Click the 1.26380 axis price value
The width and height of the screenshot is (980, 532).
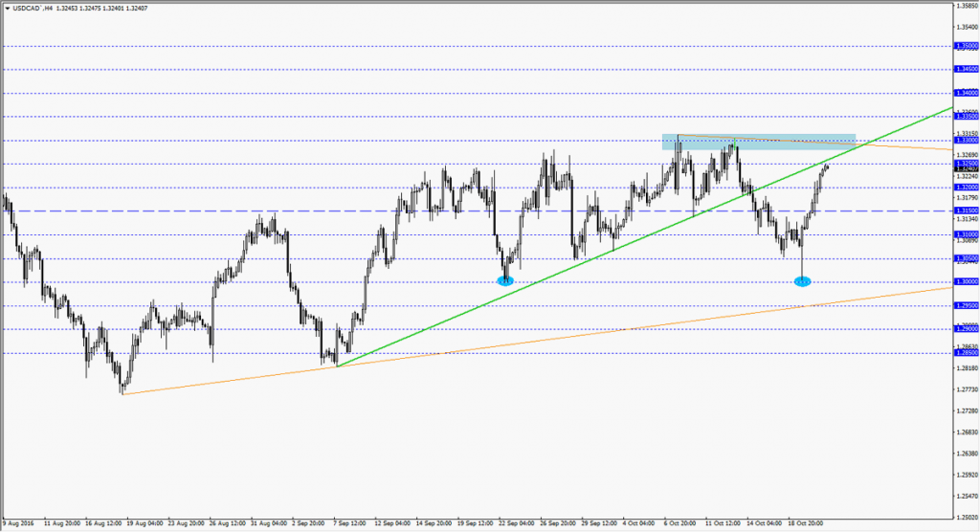(967, 454)
